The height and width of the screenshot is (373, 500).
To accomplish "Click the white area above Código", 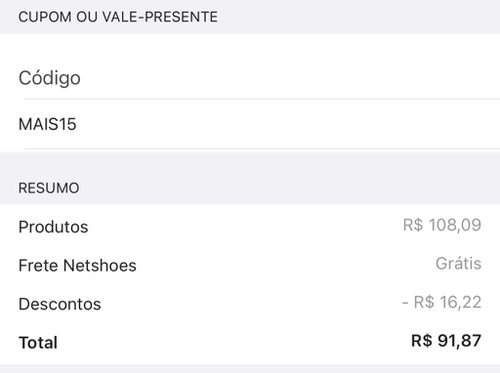I will point(250,47).
